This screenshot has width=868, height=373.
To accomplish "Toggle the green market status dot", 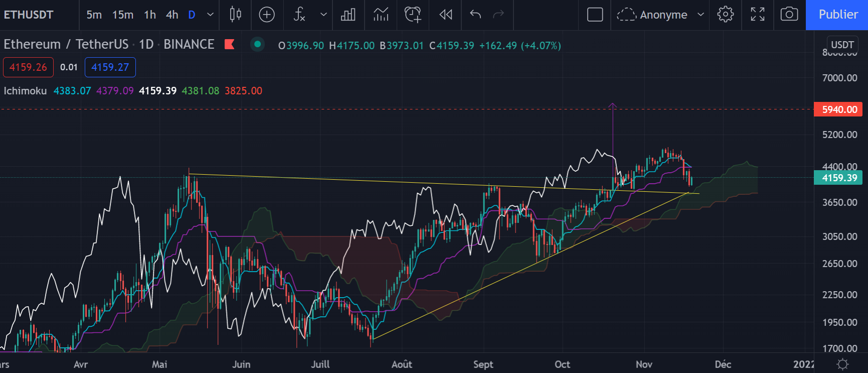I will tap(257, 44).
